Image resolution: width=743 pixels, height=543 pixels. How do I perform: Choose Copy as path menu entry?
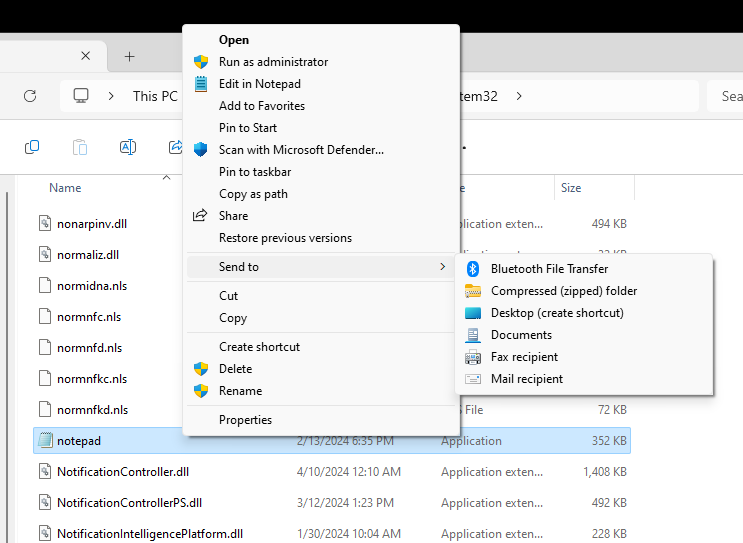click(x=253, y=194)
